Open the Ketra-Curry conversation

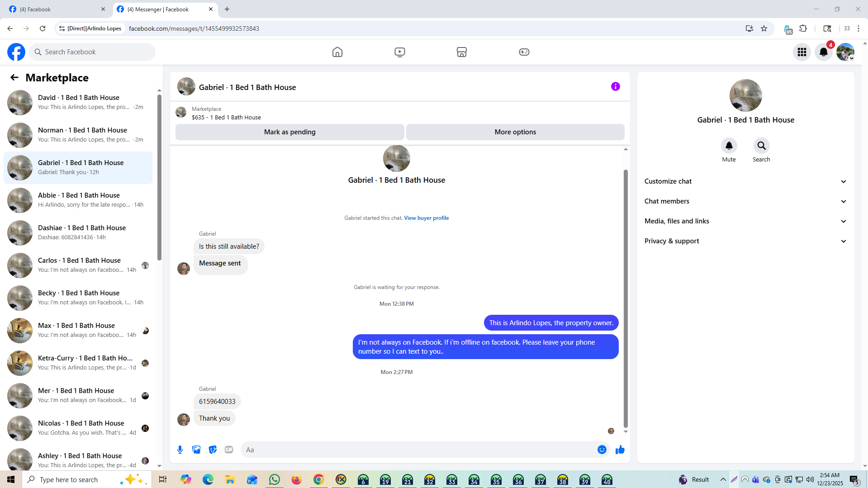click(78, 363)
